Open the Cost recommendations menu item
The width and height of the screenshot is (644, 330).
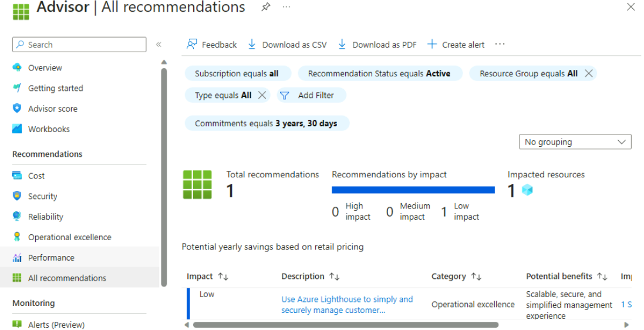tap(36, 176)
